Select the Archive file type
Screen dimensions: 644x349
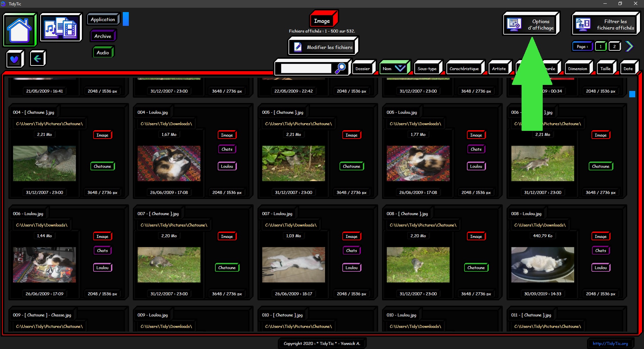tap(103, 36)
